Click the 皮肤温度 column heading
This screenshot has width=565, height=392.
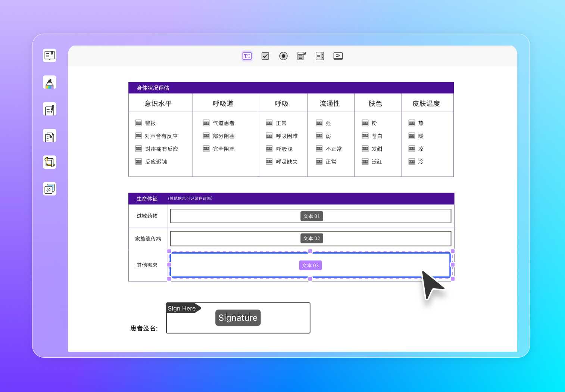426,103
